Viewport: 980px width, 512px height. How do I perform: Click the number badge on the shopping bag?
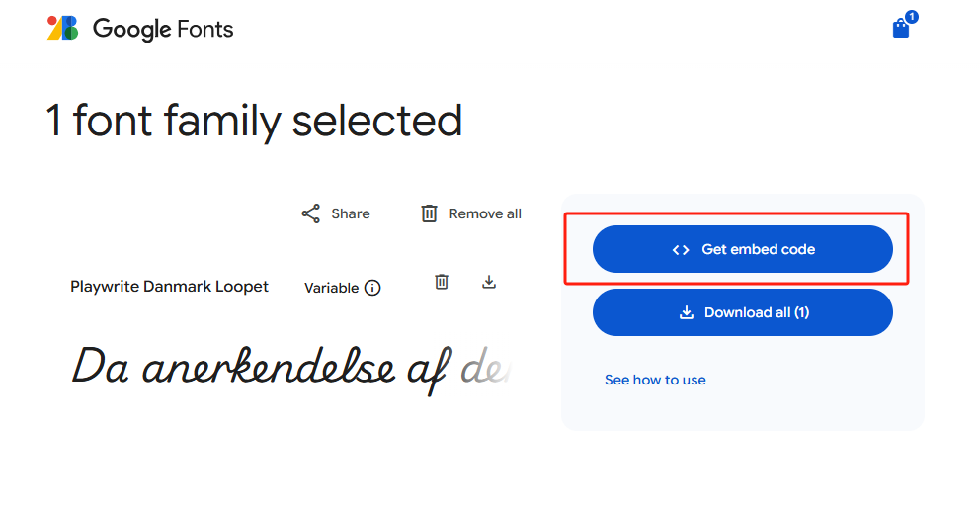click(x=911, y=17)
